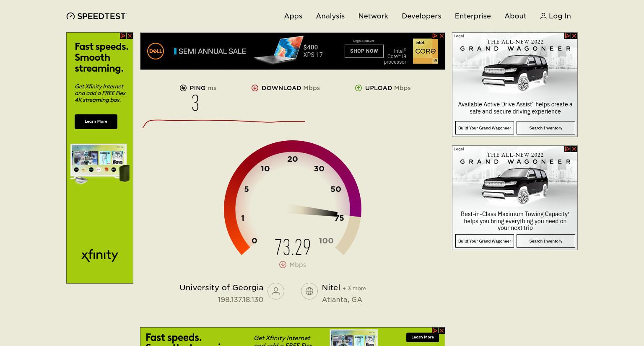Close the top Grand Wagoneer ad
This screenshot has width=644, height=346.
pyautogui.click(x=574, y=36)
